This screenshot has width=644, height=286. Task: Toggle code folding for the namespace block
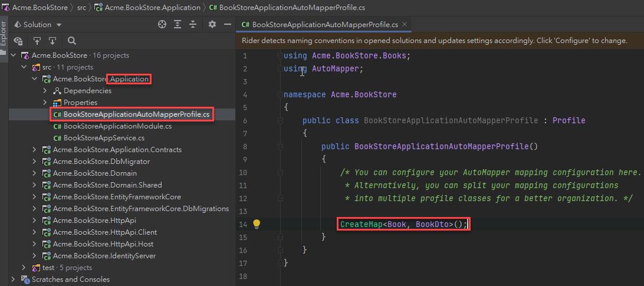[280, 94]
